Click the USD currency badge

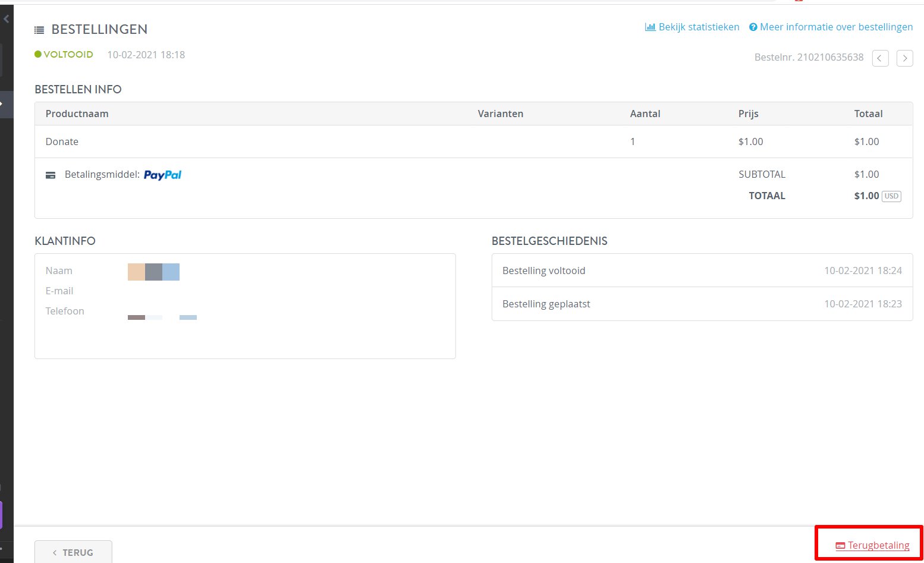coord(891,196)
